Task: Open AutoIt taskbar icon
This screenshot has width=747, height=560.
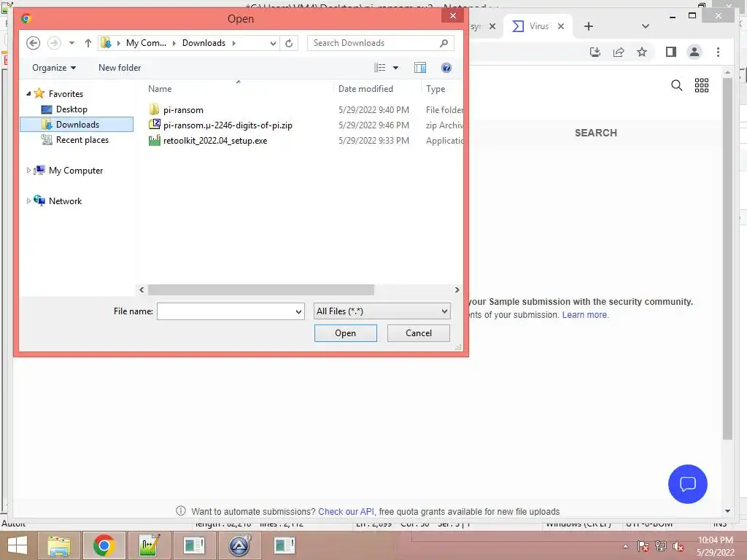Action: pos(239,545)
